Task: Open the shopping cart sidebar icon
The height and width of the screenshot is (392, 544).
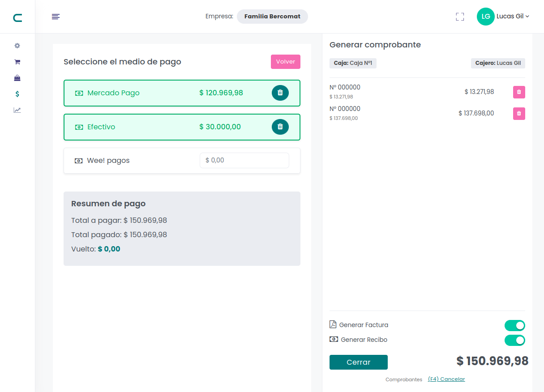Action: [17, 62]
